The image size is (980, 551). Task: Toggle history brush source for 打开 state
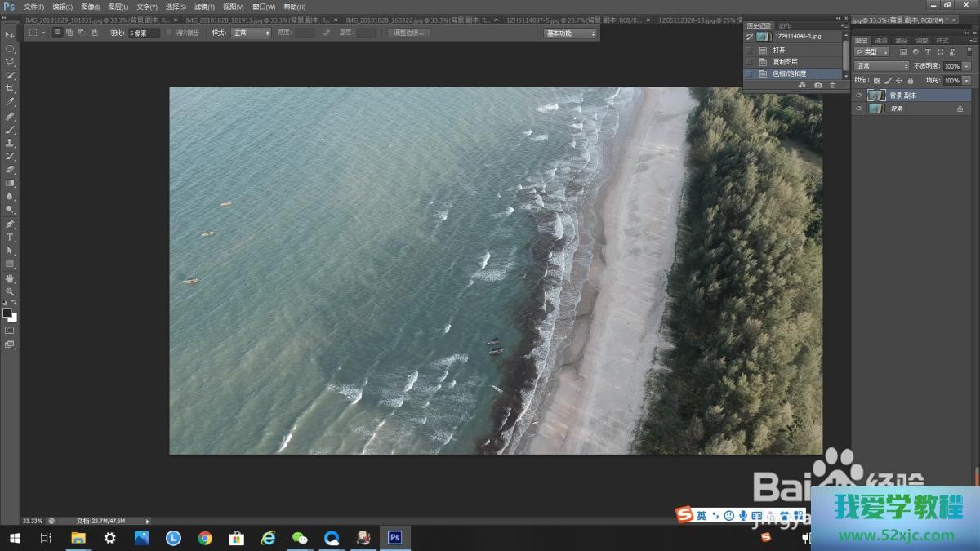(750, 50)
